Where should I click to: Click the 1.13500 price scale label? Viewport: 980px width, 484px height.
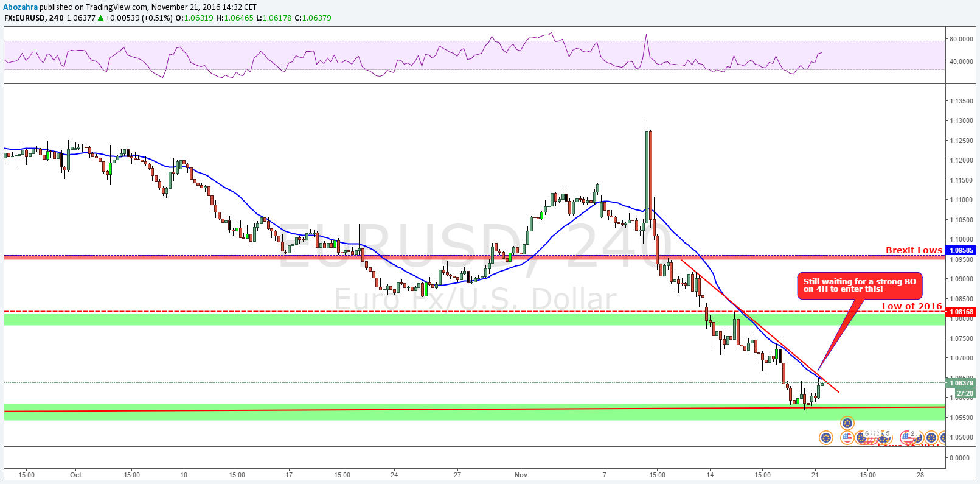pos(962,101)
